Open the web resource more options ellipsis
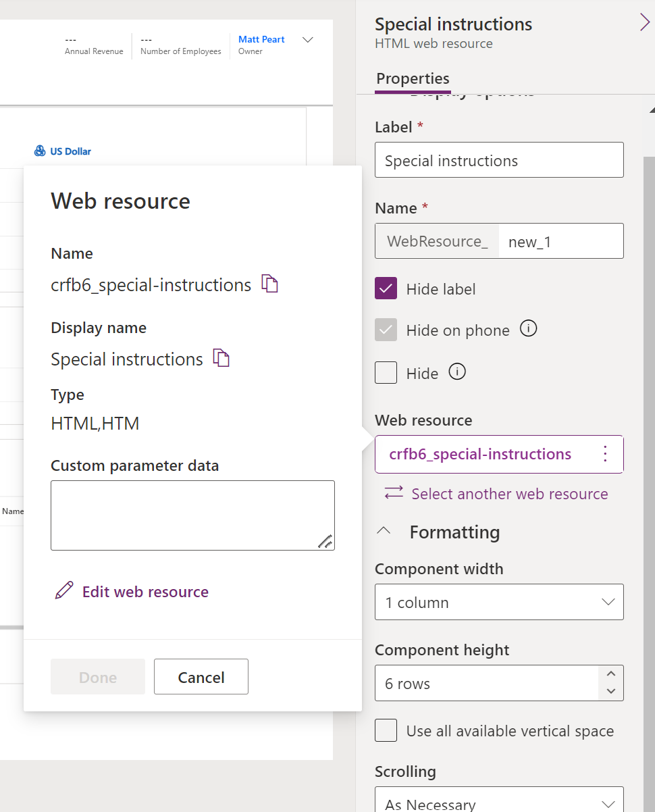This screenshot has width=655, height=812. click(605, 454)
